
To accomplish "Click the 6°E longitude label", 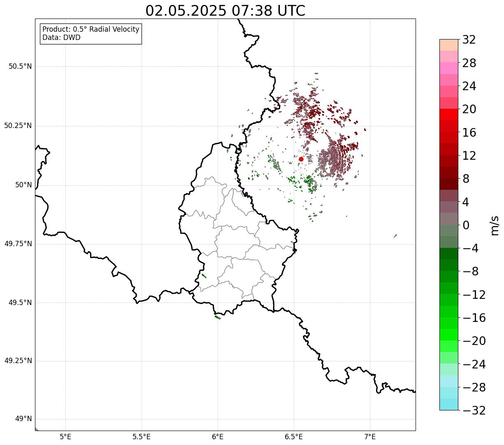I will pos(218,437).
